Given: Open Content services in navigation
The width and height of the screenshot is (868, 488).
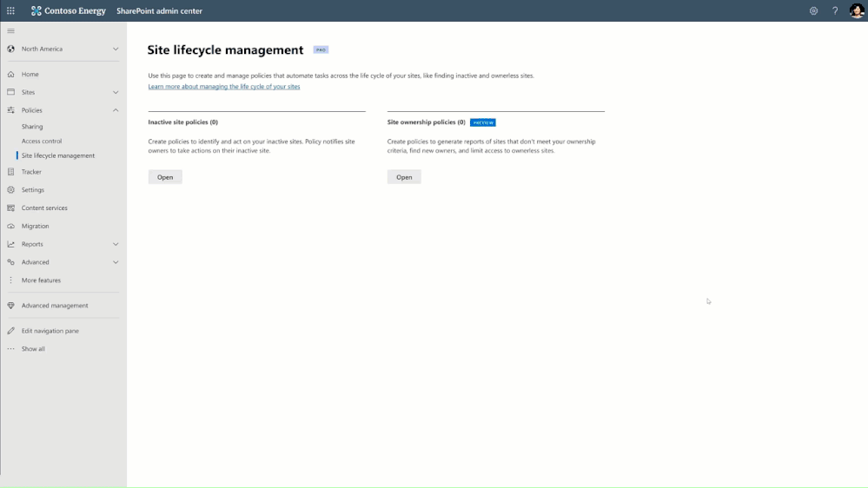Looking at the screenshot, I should tap(44, 208).
